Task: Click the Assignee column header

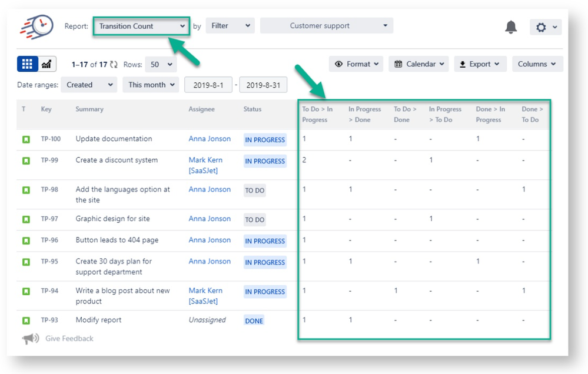Action: 201,109
